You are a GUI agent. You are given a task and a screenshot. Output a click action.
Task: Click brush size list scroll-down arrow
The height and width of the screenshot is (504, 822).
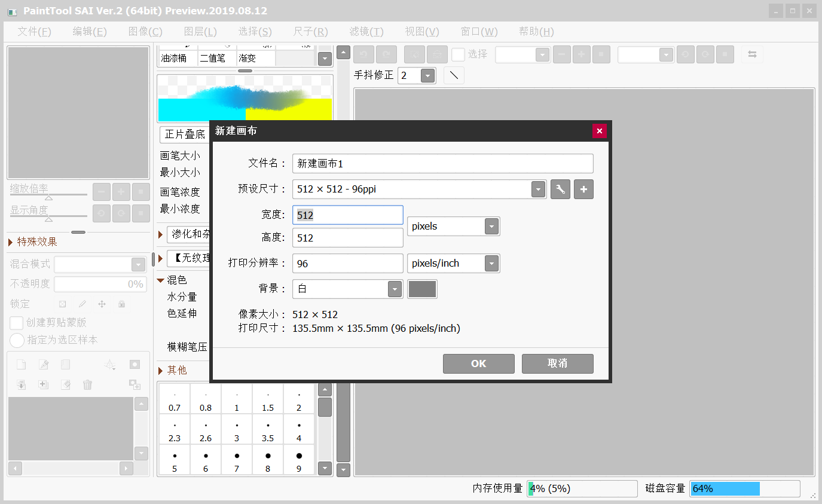[325, 468]
